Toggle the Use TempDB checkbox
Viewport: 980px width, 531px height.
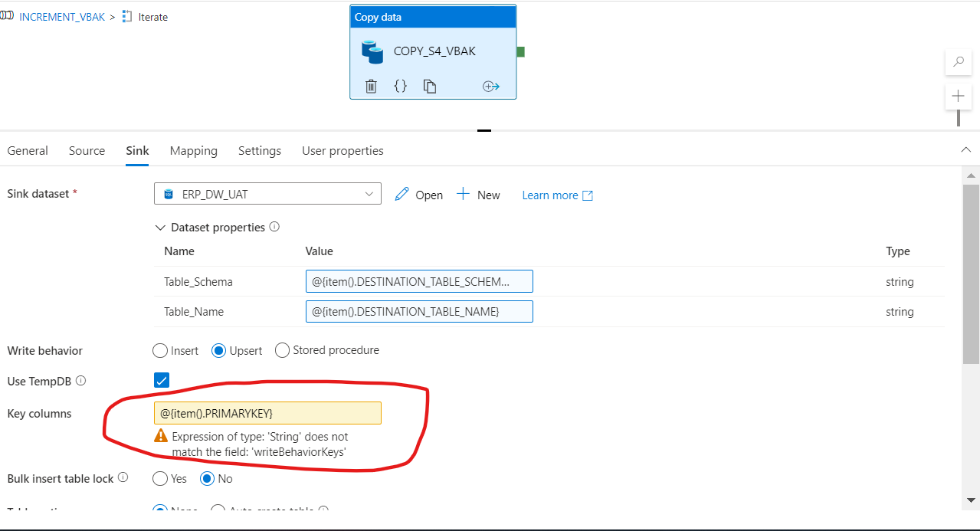point(162,380)
